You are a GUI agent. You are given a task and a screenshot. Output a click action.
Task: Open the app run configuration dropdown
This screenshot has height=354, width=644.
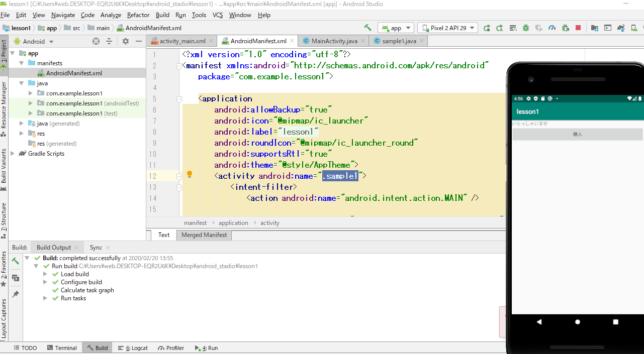coord(396,28)
